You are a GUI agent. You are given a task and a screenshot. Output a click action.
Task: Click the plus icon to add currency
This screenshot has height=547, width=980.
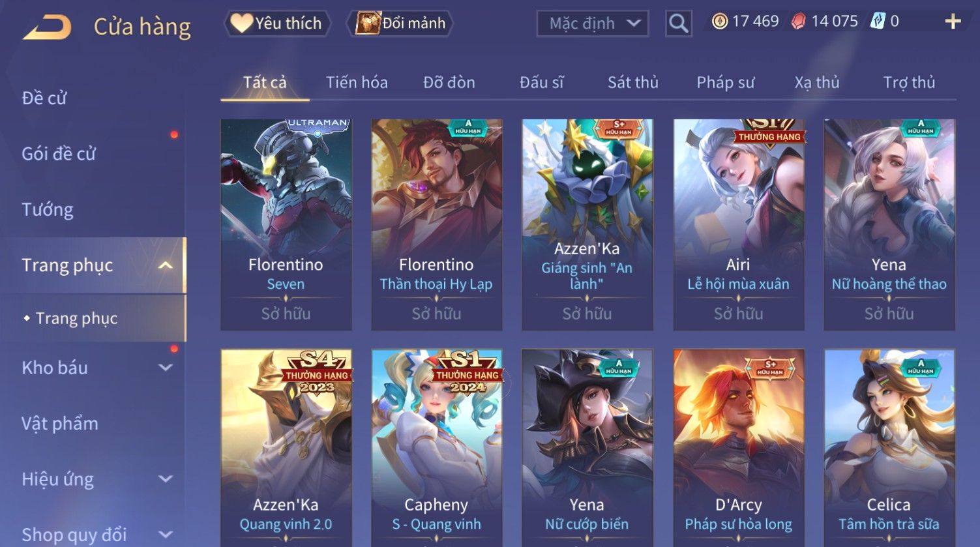tap(953, 22)
